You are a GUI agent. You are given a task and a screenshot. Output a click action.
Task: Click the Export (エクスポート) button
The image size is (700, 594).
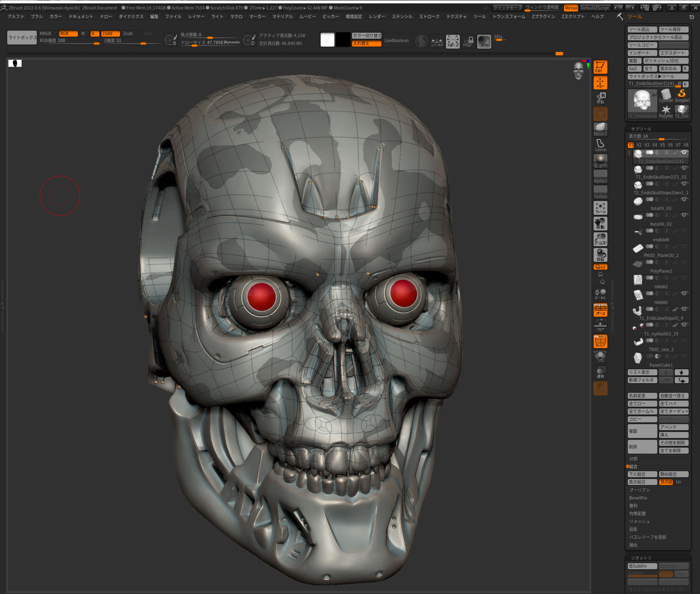674,53
